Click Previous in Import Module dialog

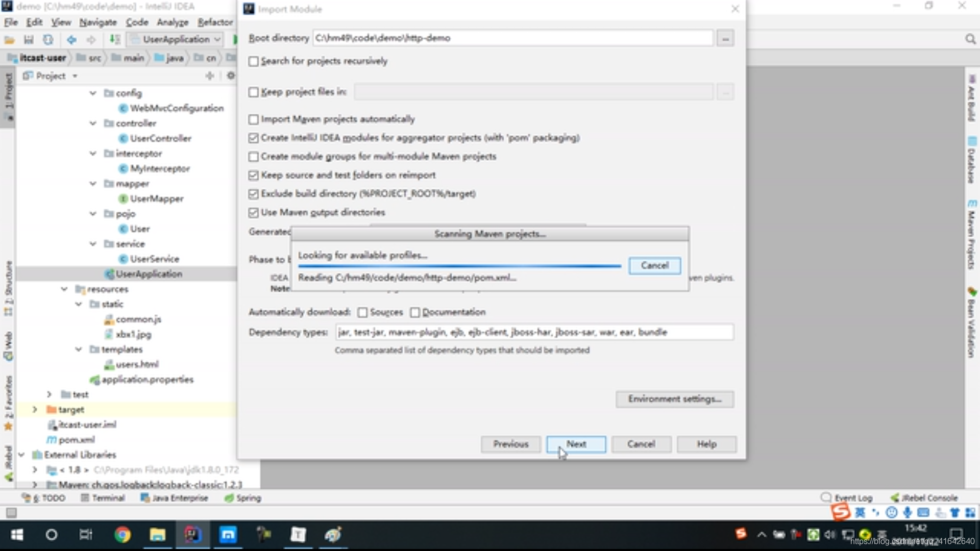[x=511, y=444]
